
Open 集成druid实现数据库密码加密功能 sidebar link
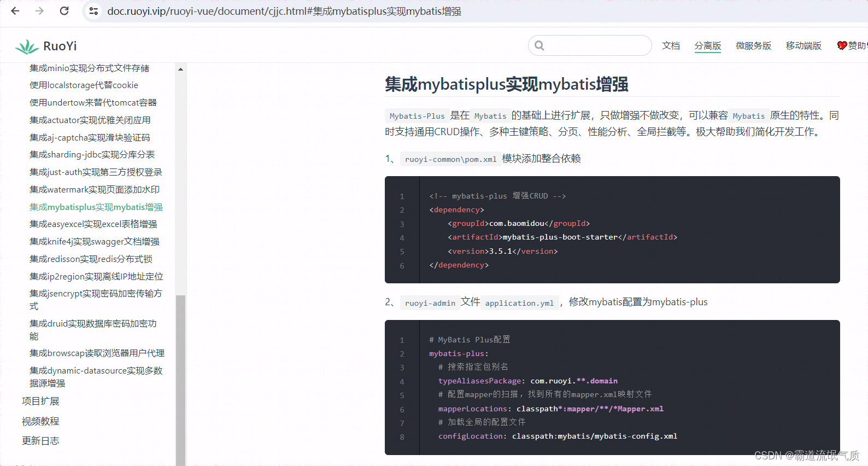tap(93, 330)
